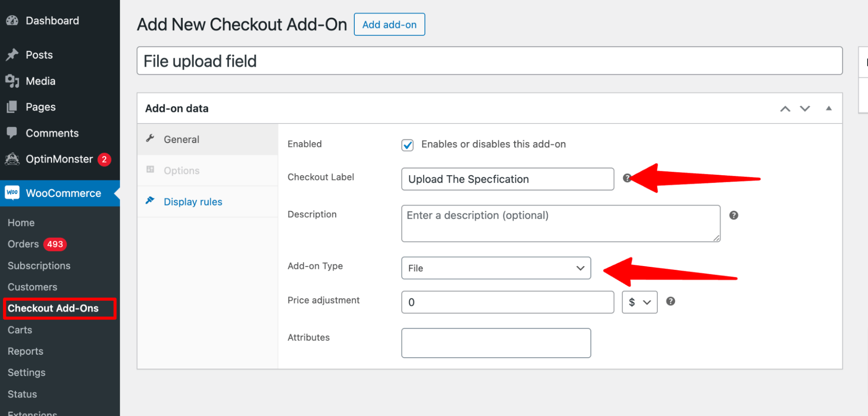Click the OptinMonster monster icon
This screenshot has height=416, width=868.
click(12, 159)
